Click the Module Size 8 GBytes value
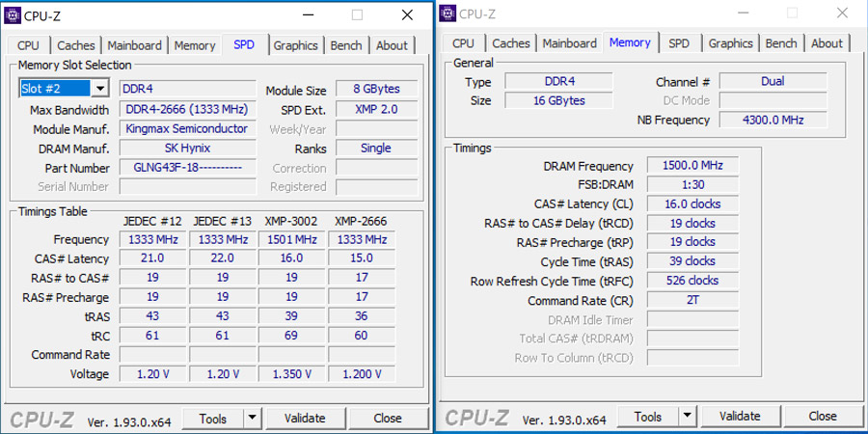 click(x=376, y=89)
